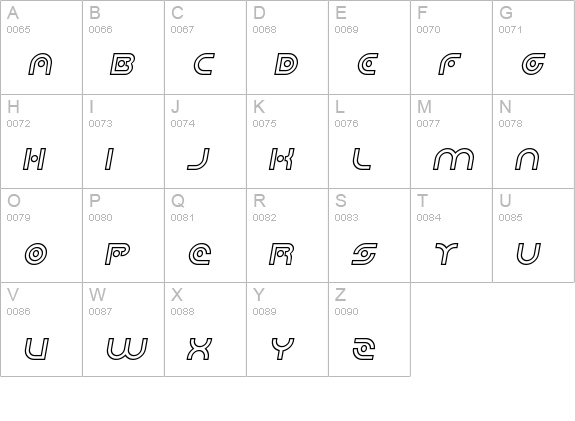This screenshot has width=575, height=421.
Task: Select the glyph cell for letter A (0065)
Action: (41, 47)
